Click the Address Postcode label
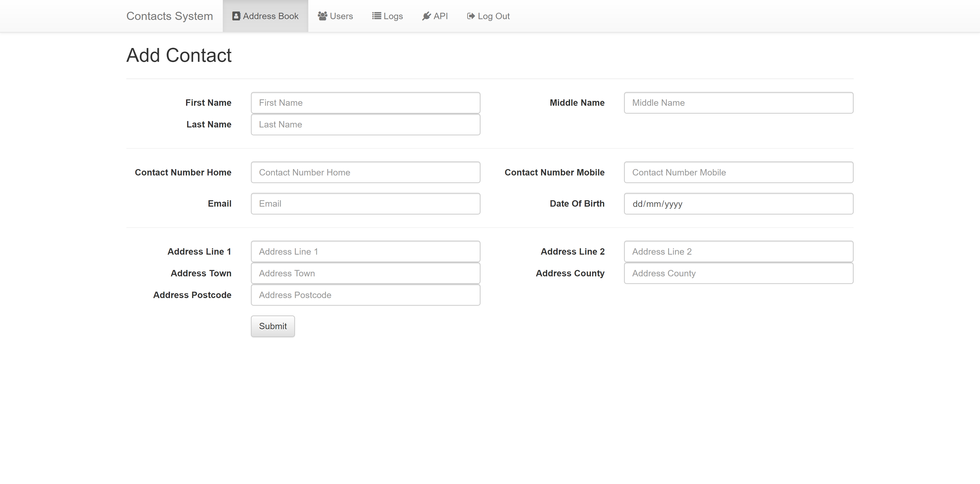The width and height of the screenshot is (980, 484). 192,295
